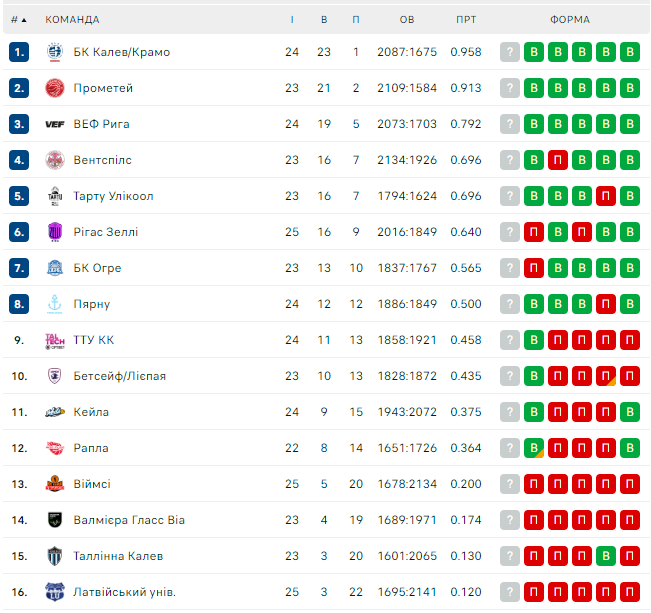Open the Бетсейф/Лієпая team link
This screenshot has width=651, height=613.
(119, 376)
